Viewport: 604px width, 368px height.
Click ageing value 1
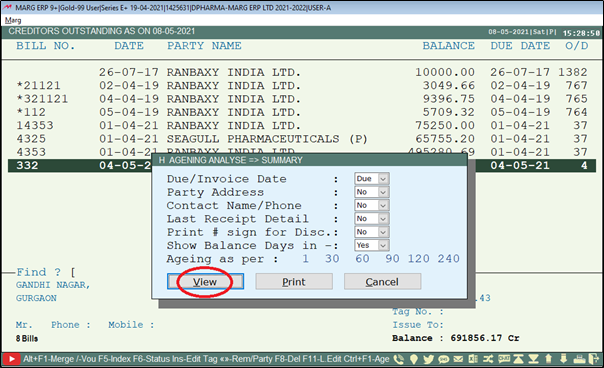point(305,259)
